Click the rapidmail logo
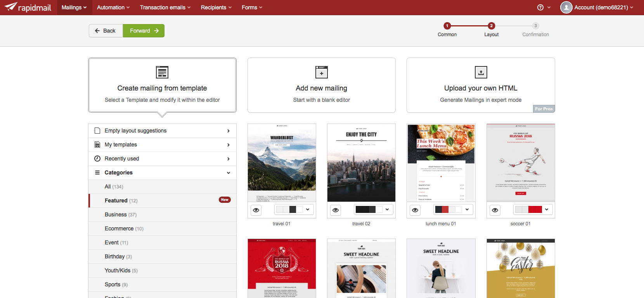 (x=28, y=7)
